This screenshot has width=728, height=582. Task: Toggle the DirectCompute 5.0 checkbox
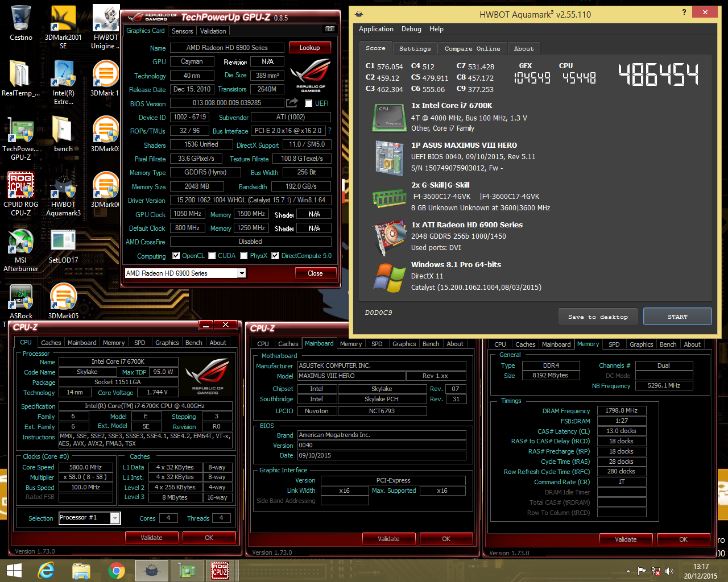pos(275,256)
